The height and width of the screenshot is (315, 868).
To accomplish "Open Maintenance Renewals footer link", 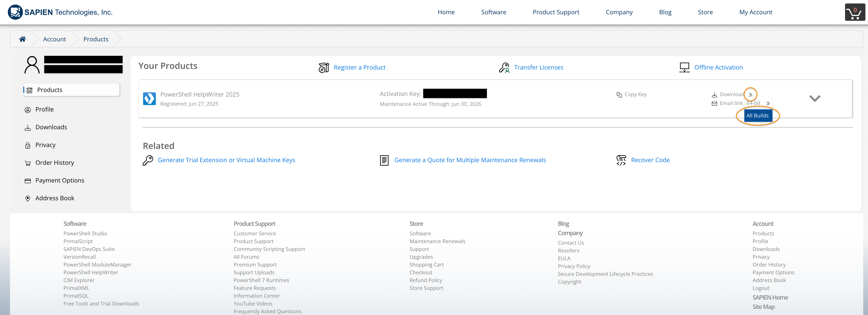I will pyautogui.click(x=437, y=241).
